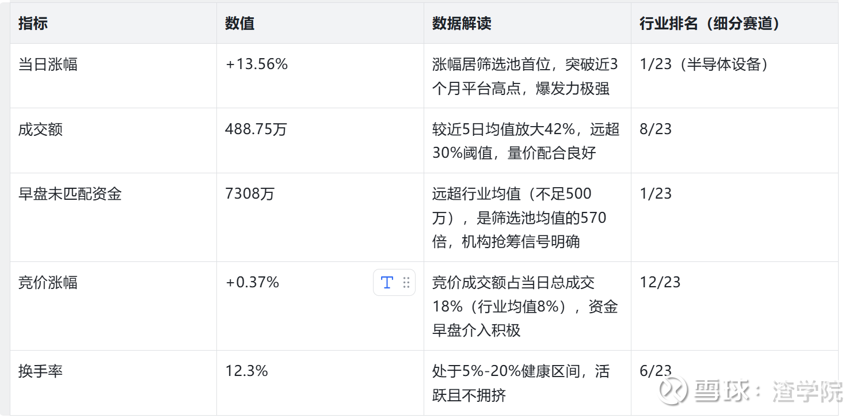Click the 竞价涨幅 row label cell
Viewport: 868px width, 418px height.
click(48, 282)
